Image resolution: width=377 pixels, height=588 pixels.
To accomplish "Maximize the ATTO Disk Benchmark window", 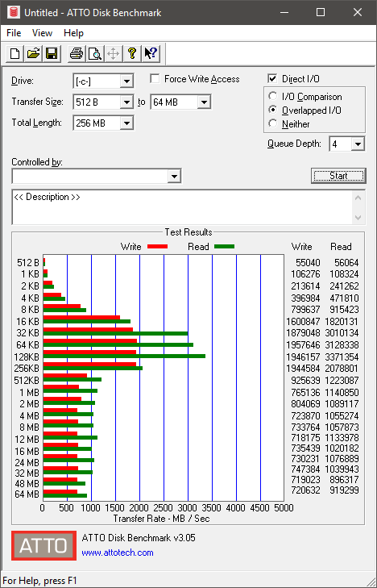I will [x=321, y=12].
